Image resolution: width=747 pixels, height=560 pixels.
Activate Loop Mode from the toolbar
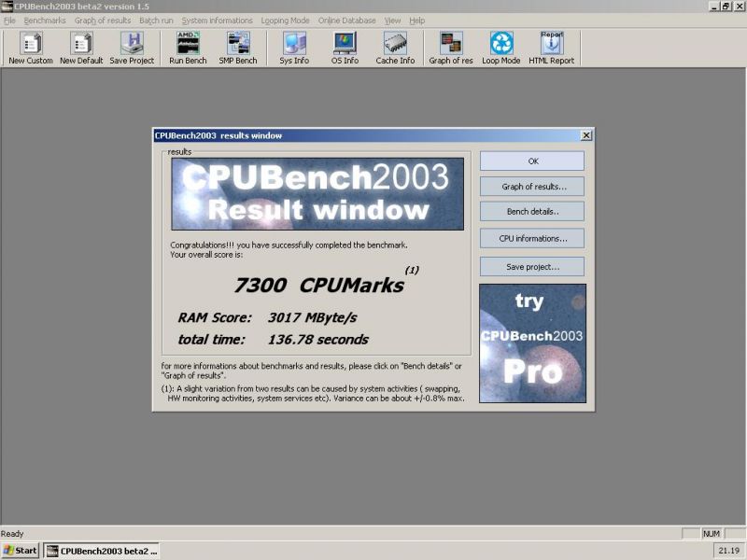501,49
